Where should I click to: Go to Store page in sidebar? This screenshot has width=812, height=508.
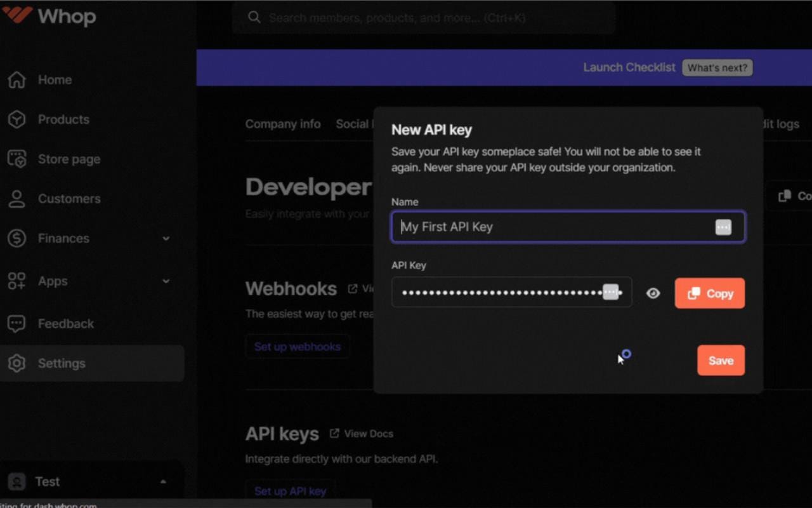point(69,159)
